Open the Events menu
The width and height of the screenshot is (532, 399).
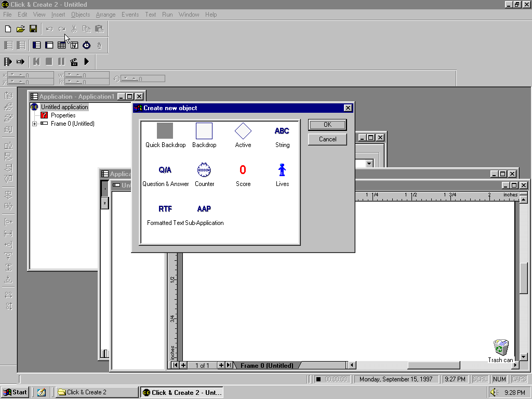coord(130,15)
